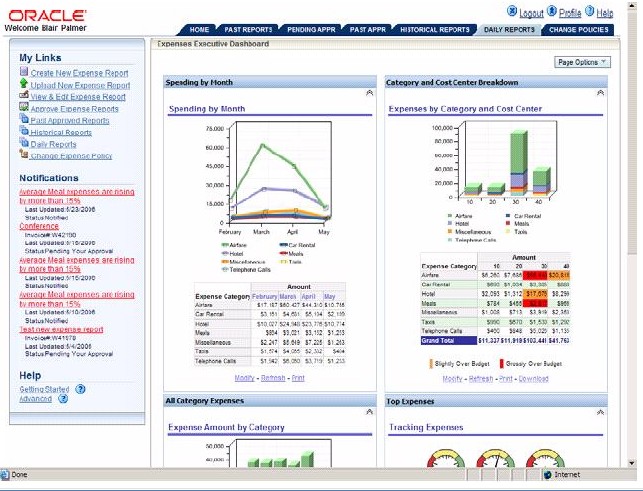643x491 pixels.
Task: Collapse the Spending by Month panel
Action: [369, 93]
